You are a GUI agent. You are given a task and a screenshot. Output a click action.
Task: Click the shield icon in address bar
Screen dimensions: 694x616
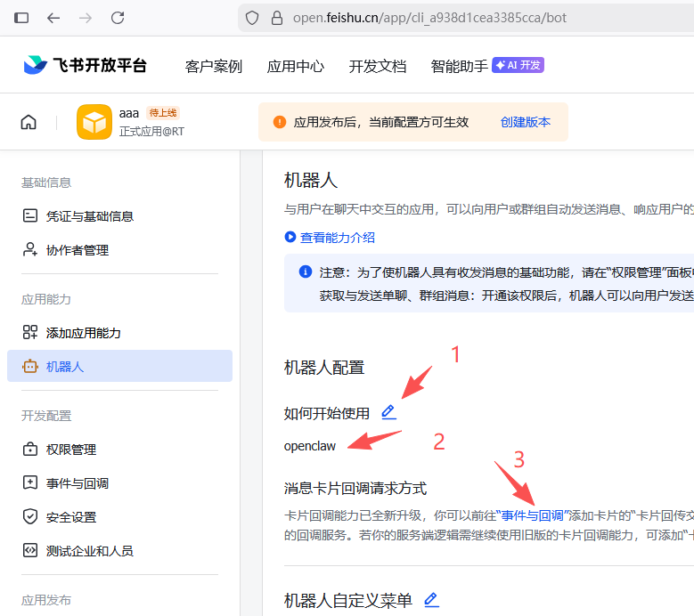(252, 18)
